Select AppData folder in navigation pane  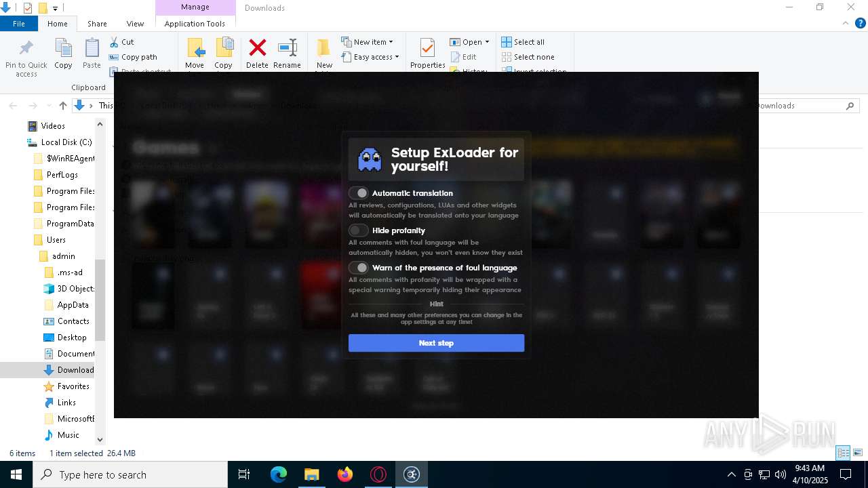[x=73, y=305]
